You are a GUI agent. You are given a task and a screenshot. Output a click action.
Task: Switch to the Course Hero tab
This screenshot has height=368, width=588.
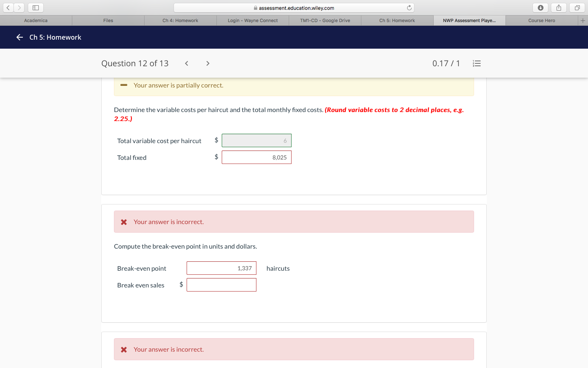[541, 20]
